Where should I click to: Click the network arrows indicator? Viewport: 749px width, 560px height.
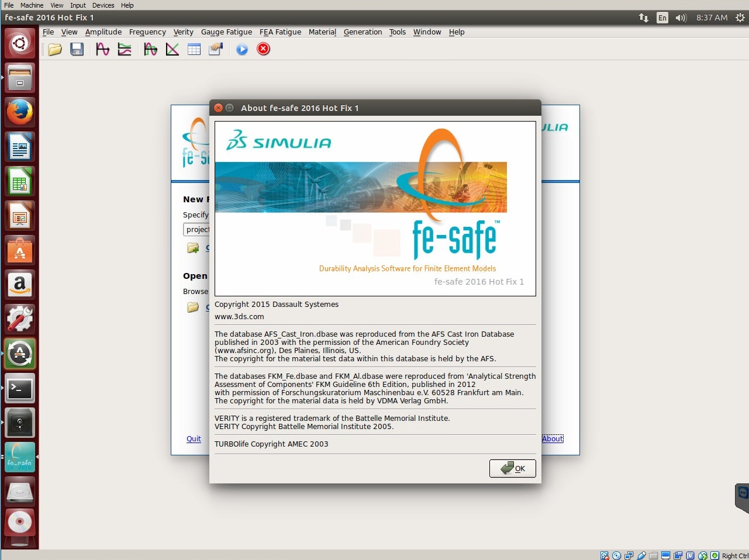click(644, 18)
